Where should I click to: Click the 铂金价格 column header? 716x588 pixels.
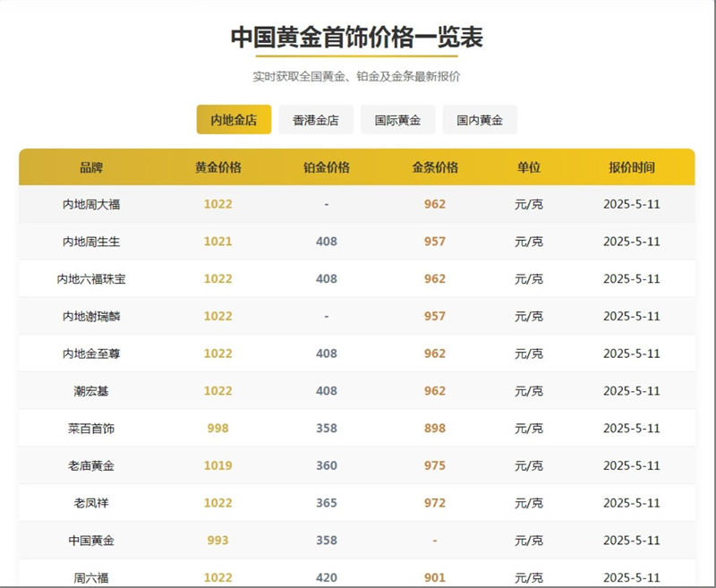coord(327,167)
